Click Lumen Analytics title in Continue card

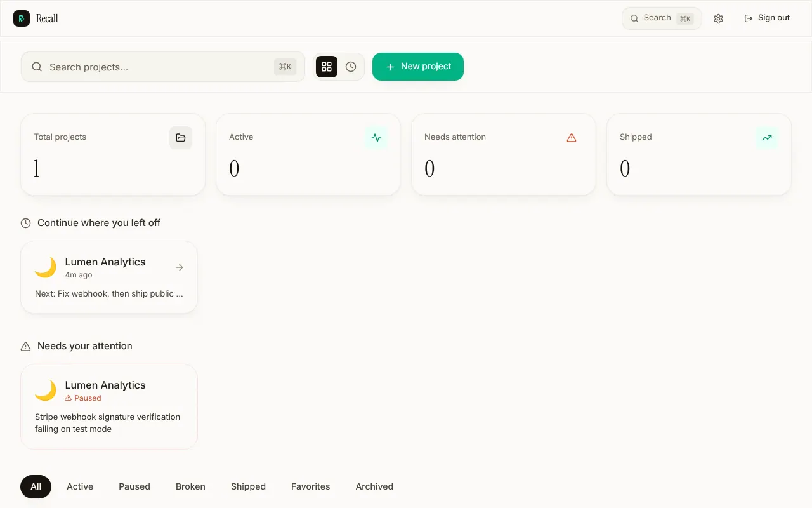pyautogui.click(x=105, y=262)
